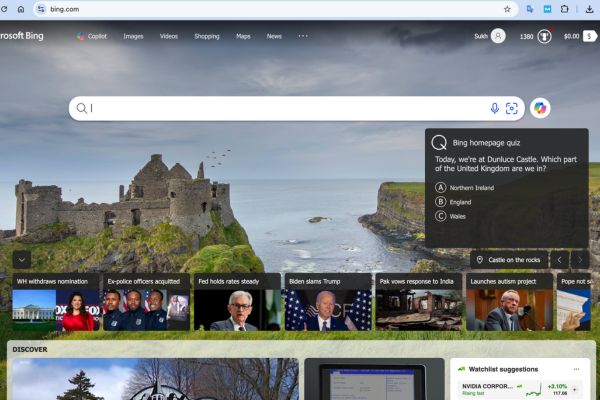Click the magnifier icon in search box
The image size is (600, 400).
pyautogui.click(x=81, y=108)
